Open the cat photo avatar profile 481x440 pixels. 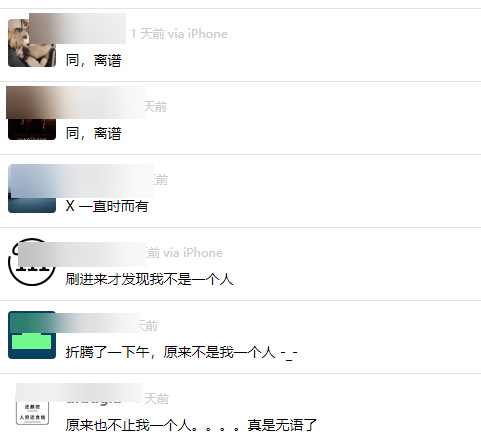point(32,43)
